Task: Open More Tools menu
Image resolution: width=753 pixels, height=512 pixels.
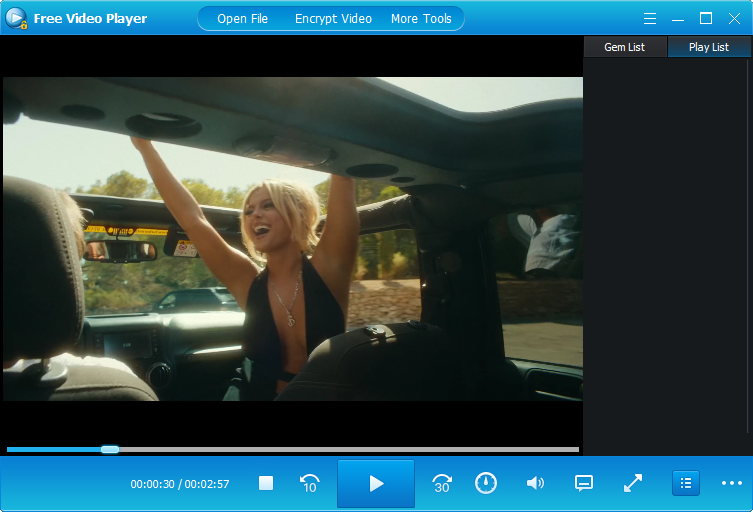Action: pos(421,19)
